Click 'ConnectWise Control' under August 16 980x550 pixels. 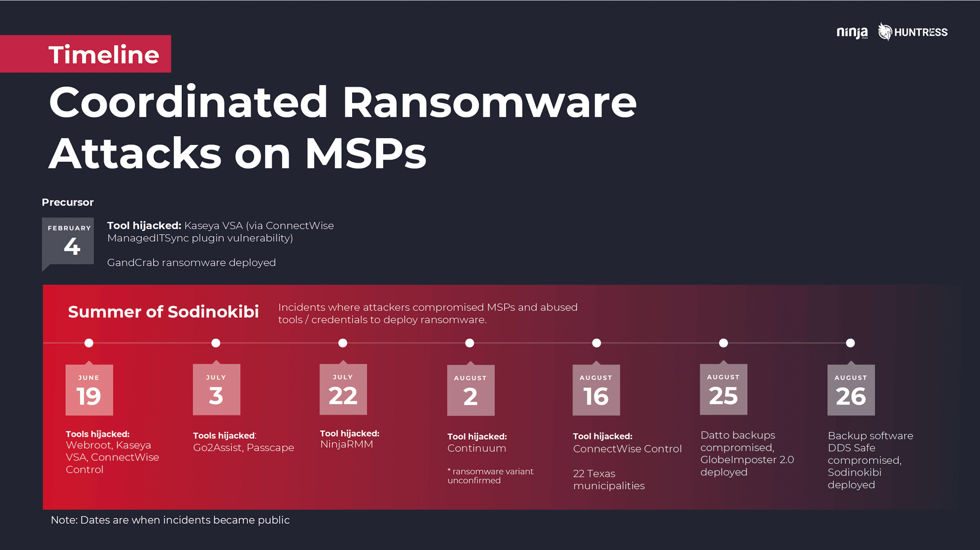coord(627,448)
